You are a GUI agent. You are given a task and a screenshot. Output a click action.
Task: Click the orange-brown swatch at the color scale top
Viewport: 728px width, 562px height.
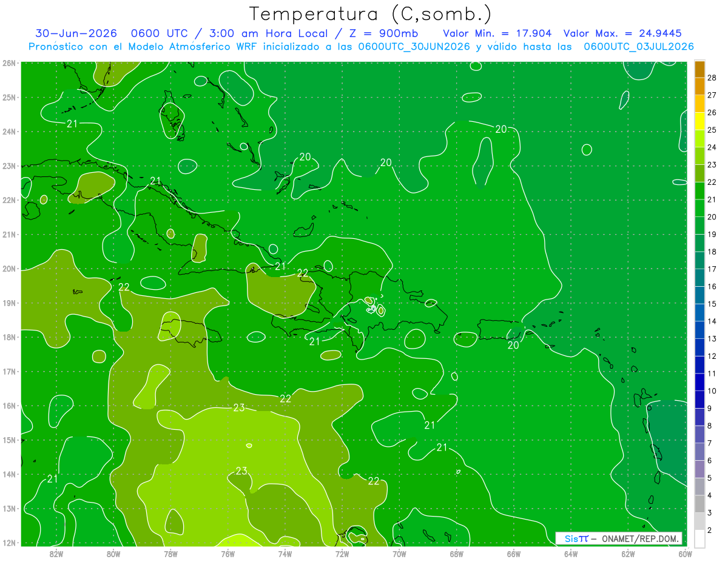699,69
